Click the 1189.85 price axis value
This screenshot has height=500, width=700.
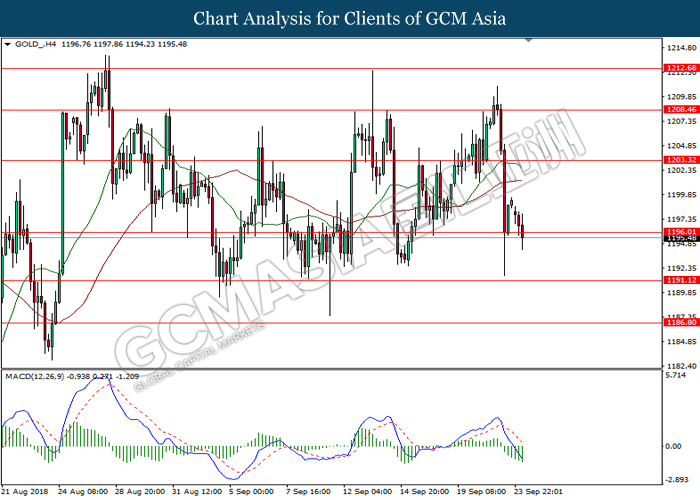[x=682, y=293]
